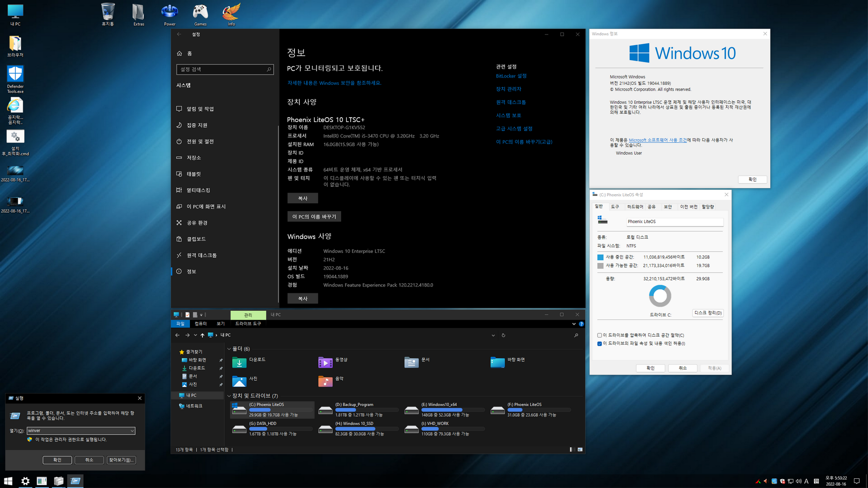
Task: Refresh the Explorer address bar
Action: [503, 335]
